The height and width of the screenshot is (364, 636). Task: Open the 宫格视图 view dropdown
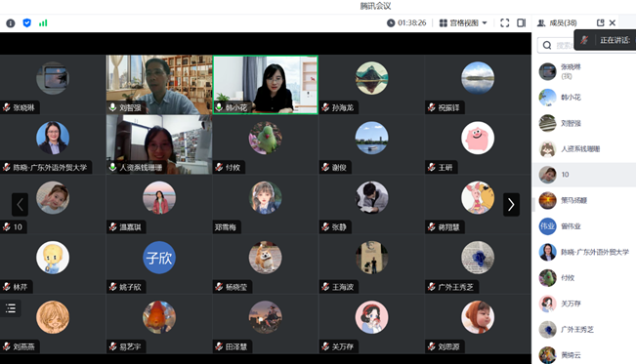pyautogui.click(x=463, y=23)
